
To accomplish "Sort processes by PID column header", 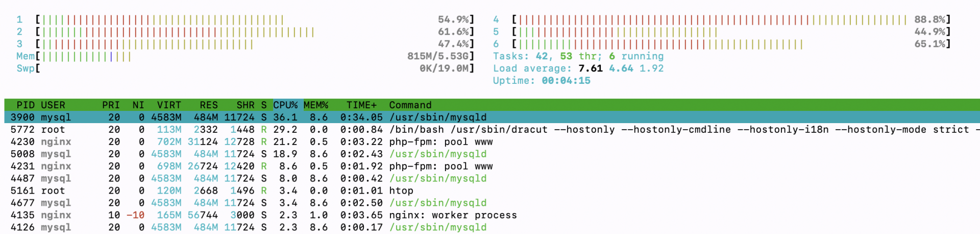I will pos(26,105).
